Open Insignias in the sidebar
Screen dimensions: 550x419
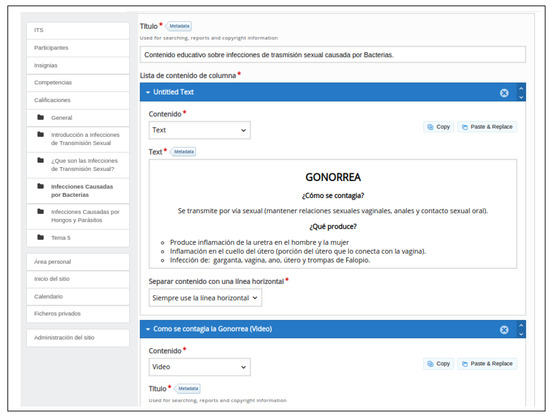[78, 66]
